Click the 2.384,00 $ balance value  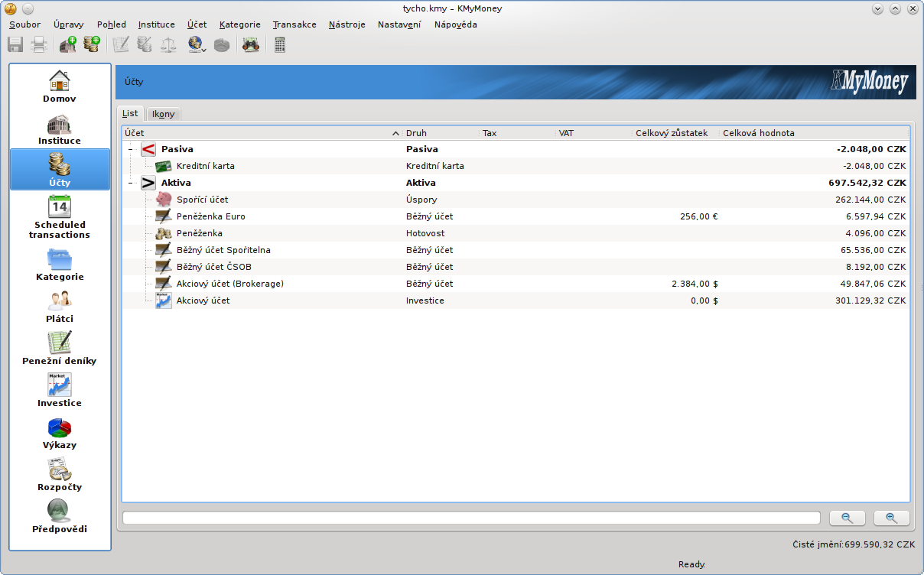pos(695,284)
